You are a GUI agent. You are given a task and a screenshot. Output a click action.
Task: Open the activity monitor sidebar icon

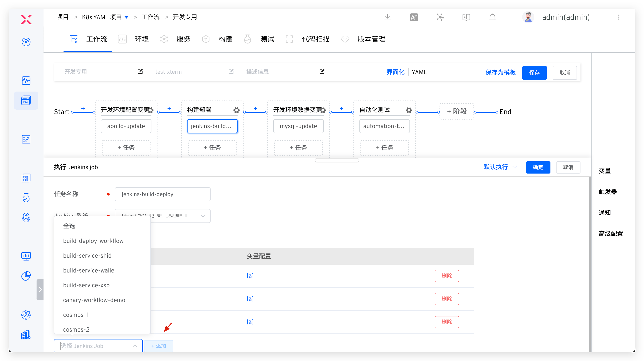[26, 80]
